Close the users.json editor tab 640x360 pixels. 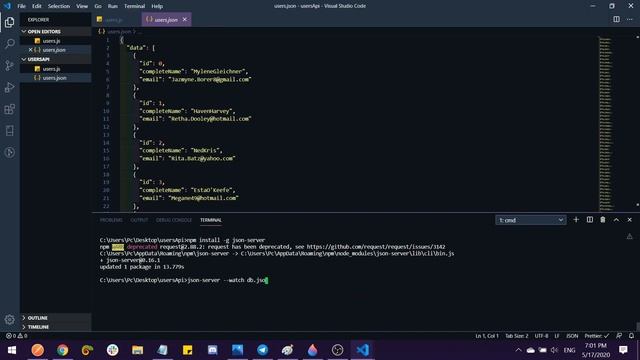click(x=184, y=20)
